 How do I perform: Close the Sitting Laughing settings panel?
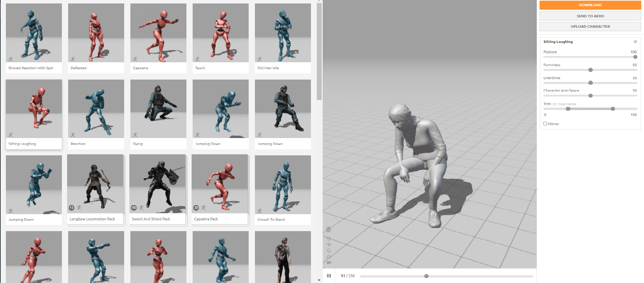click(x=635, y=42)
